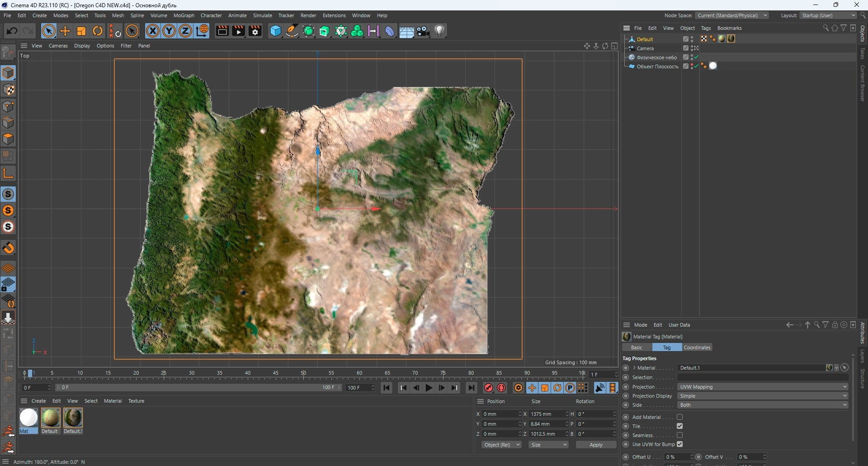Open the Side dropdown
Screen dimensions: 868x466
coord(763,405)
